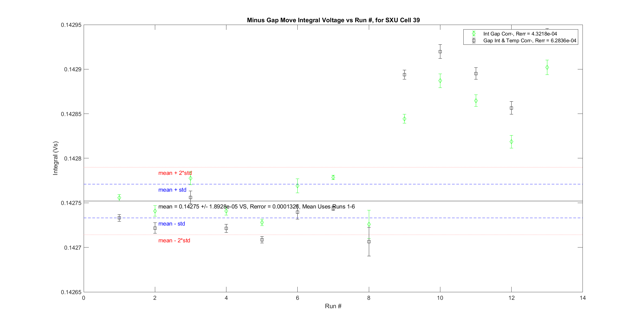Click the 'Integral (Vs)' y-axis label
The width and height of the screenshot is (644, 328).
(56, 158)
